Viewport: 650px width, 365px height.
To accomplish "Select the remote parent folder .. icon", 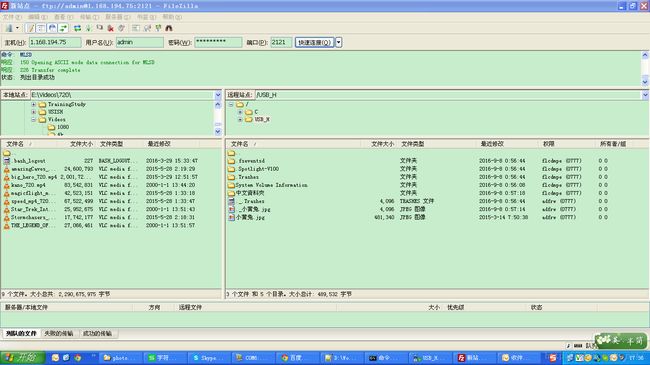I will click(x=231, y=153).
